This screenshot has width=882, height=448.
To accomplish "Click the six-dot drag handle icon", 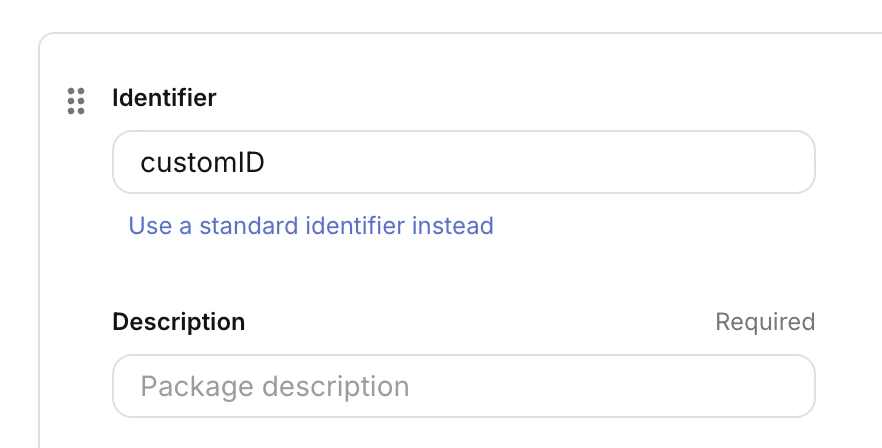I will pyautogui.click(x=76, y=101).
